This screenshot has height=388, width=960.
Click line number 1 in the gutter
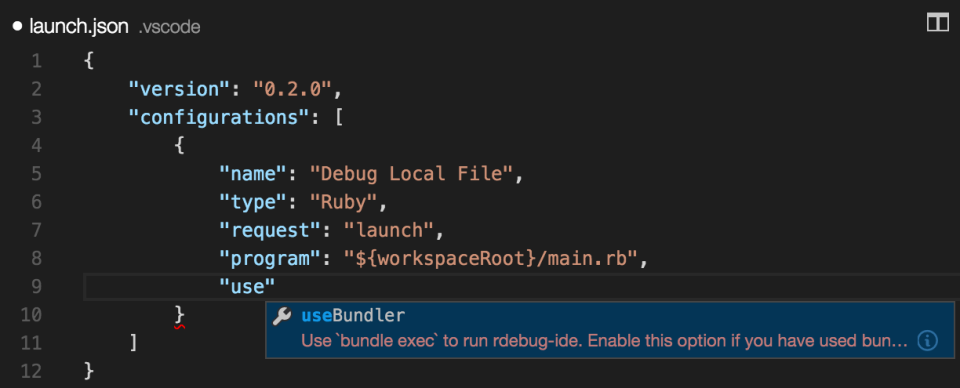[x=36, y=61]
